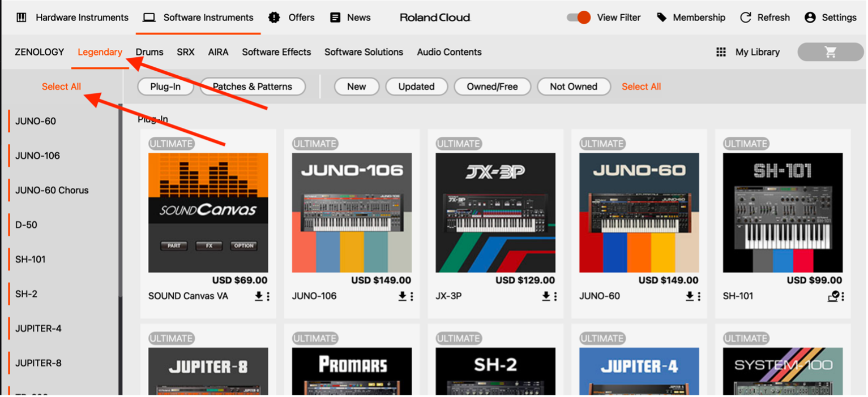Open the three-dot menu for JUNO-60

click(x=699, y=296)
